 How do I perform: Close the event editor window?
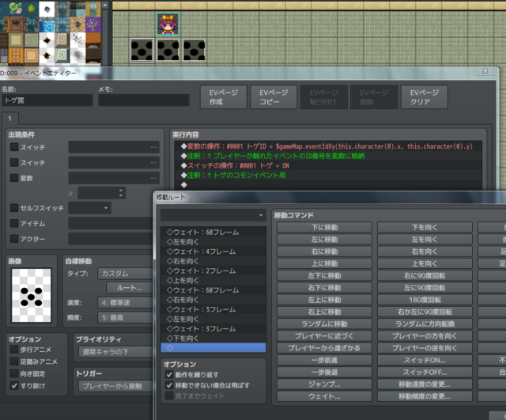click(485, 71)
